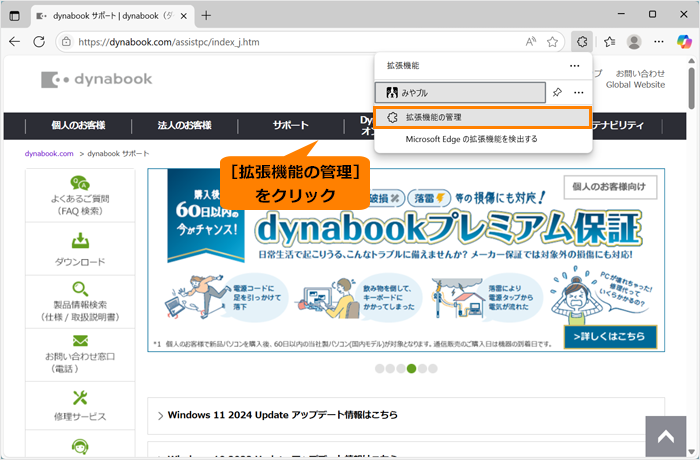Select the fifth carousel dot
This screenshot has height=460, width=700.
(422, 368)
